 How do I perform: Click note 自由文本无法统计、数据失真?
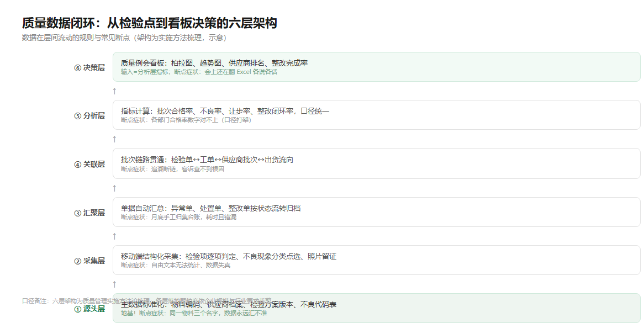(176, 265)
